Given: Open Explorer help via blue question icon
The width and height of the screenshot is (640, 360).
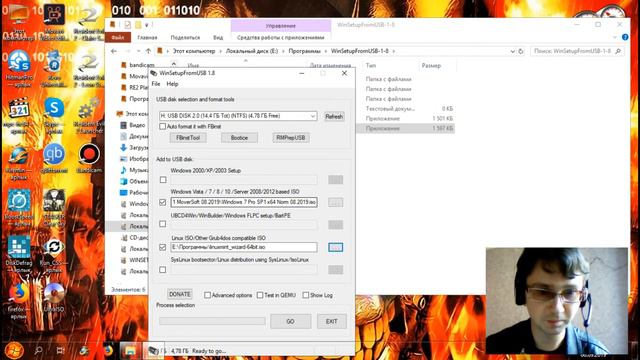Looking at the screenshot, I should [x=624, y=37].
